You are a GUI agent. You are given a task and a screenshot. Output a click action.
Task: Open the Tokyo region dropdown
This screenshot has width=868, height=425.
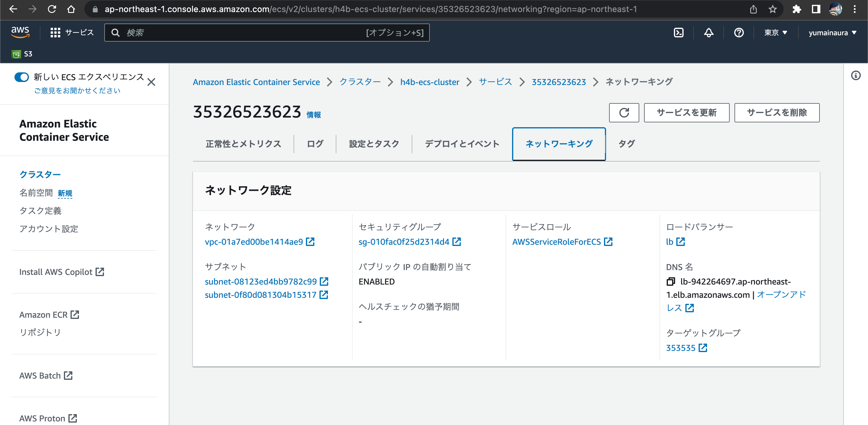pyautogui.click(x=775, y=33)
